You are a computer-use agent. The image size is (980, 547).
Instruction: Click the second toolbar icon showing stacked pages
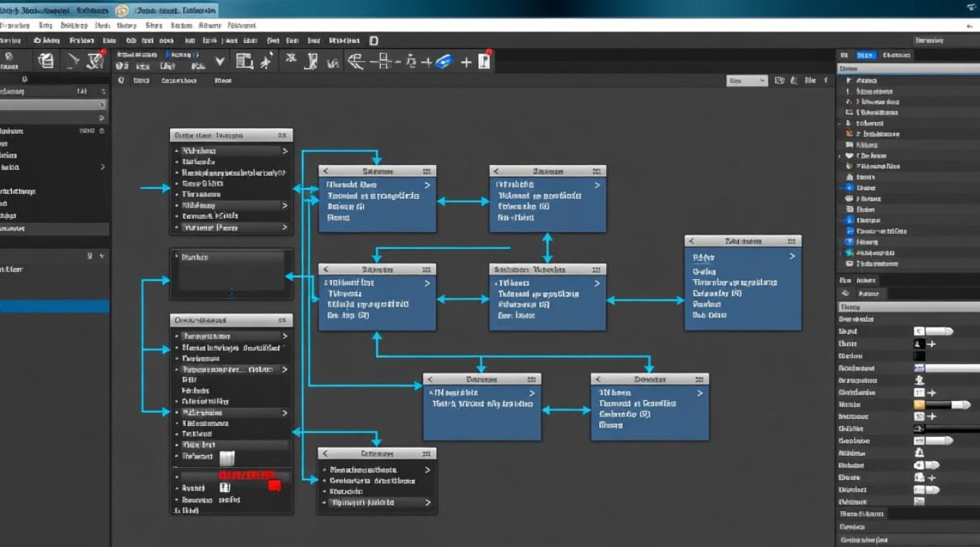[x=46, y=61]
